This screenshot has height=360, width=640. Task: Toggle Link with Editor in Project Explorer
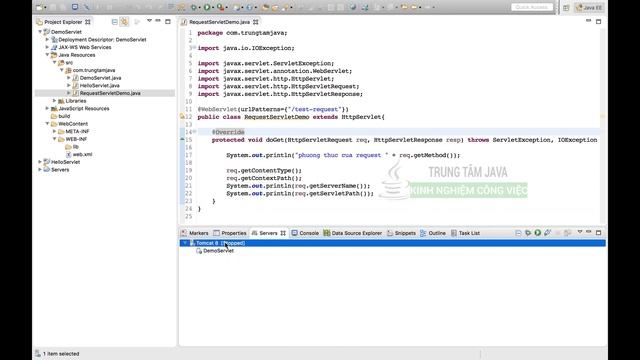124,22
